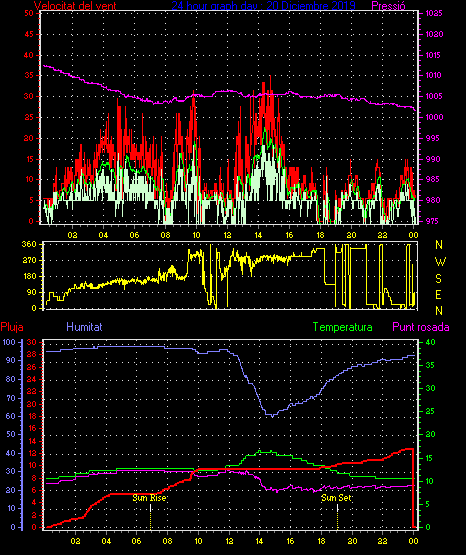Click the green 35 temperature axis value

click(430, 365)
